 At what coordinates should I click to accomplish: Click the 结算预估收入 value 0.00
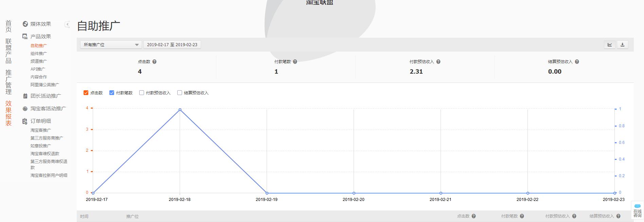(555, 72)
